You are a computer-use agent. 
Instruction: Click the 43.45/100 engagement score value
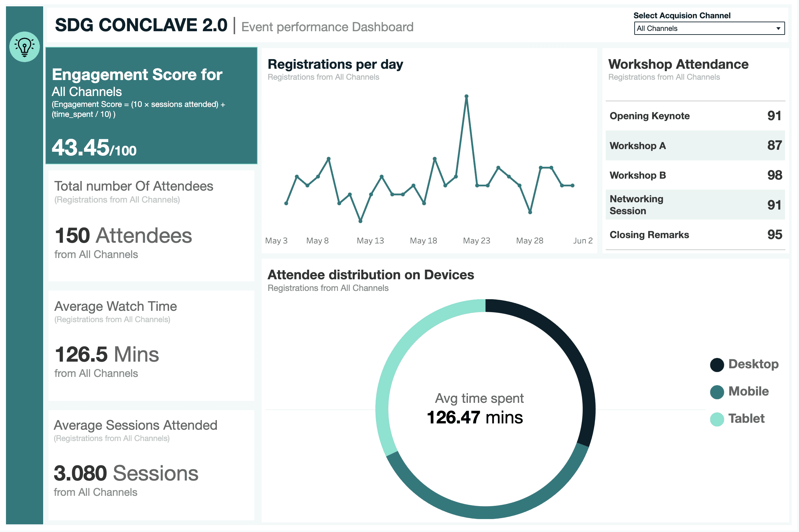pos(94,148)
